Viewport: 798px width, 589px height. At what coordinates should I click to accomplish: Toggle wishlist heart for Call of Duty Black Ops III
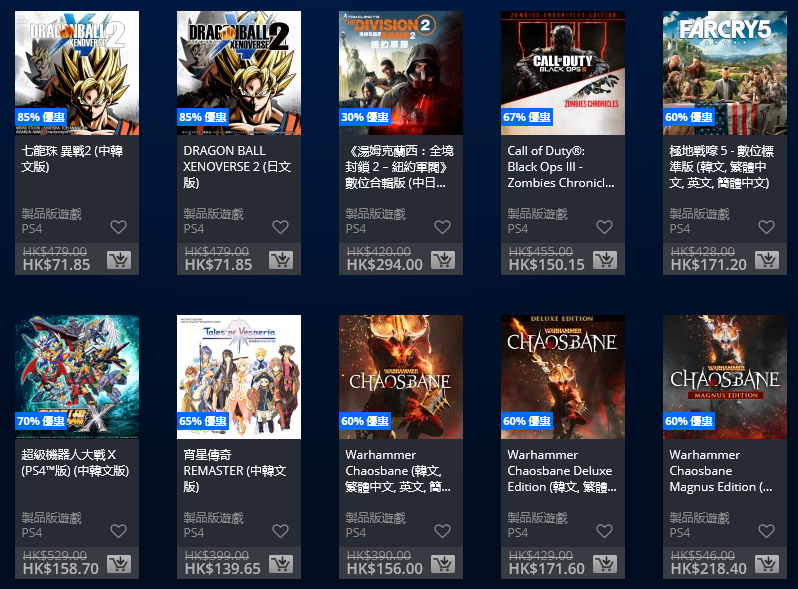tap(604, 227)
